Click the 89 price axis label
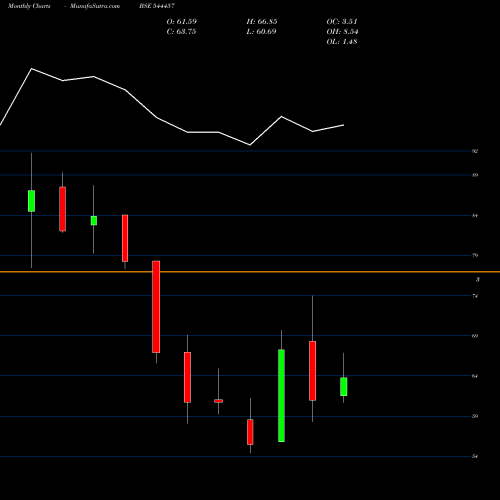The image size is (500, 500). pyautogui.click(x=475, y=175)
